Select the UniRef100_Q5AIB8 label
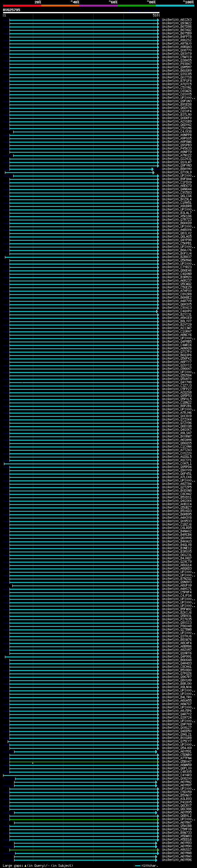 click(177, 826)
